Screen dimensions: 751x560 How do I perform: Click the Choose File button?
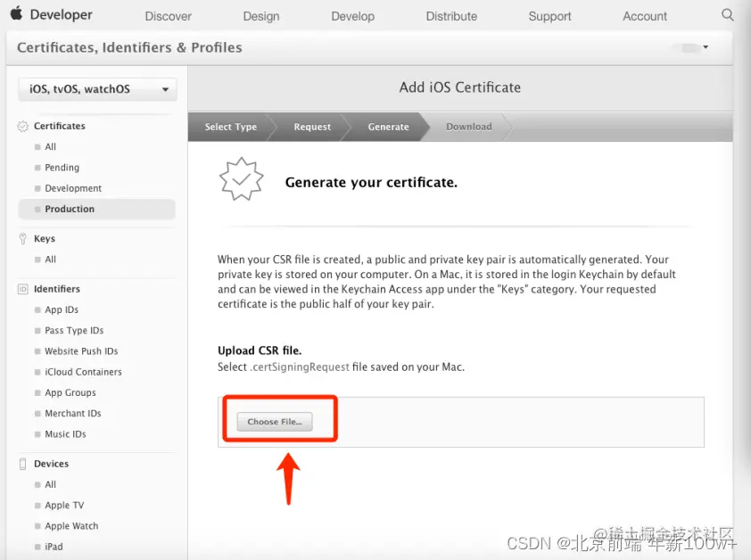pos(275,422)
